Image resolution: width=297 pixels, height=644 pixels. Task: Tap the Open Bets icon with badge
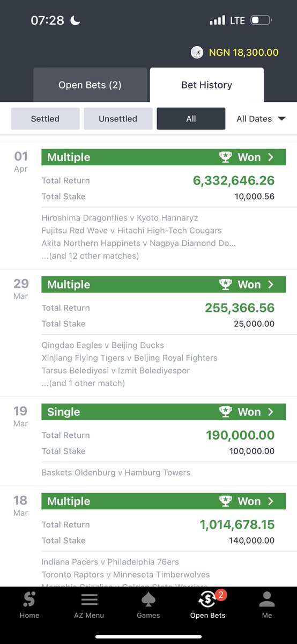(x=208, y=599)
